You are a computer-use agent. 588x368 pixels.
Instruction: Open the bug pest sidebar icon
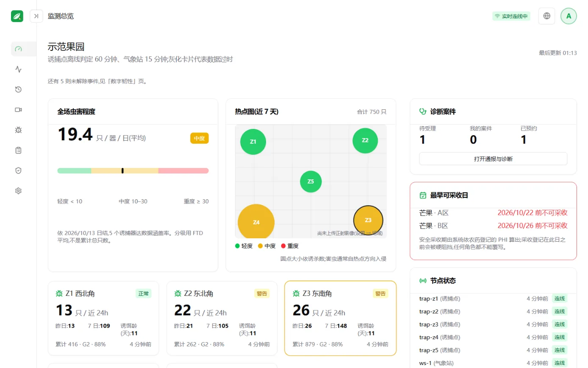tap(18, 130)
